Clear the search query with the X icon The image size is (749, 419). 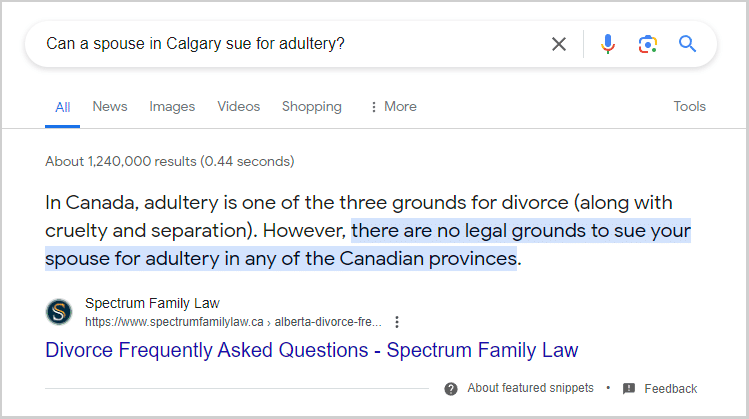click(559, 44)
